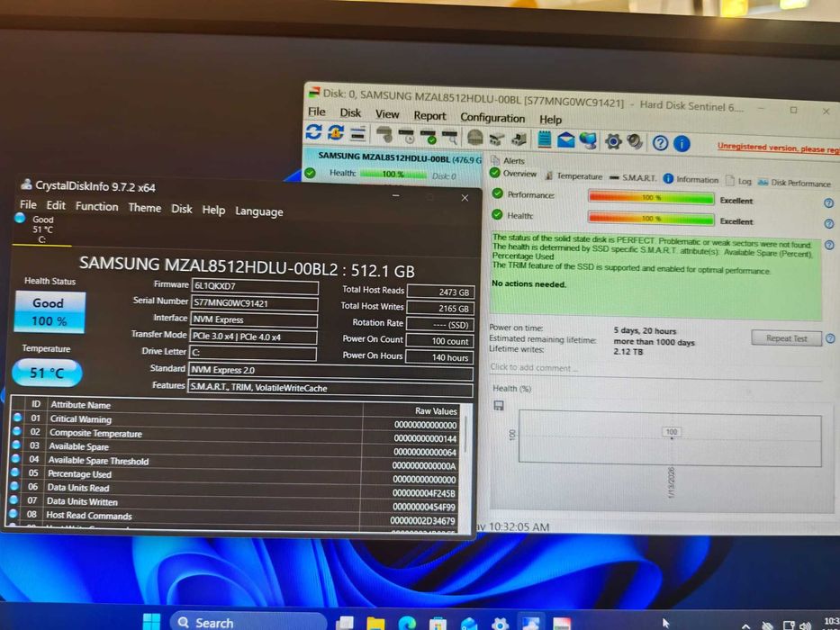Open Edit menu in CrystalDiskInfo
The height and width of the screenshot is (630, 840).
(56, 205)
